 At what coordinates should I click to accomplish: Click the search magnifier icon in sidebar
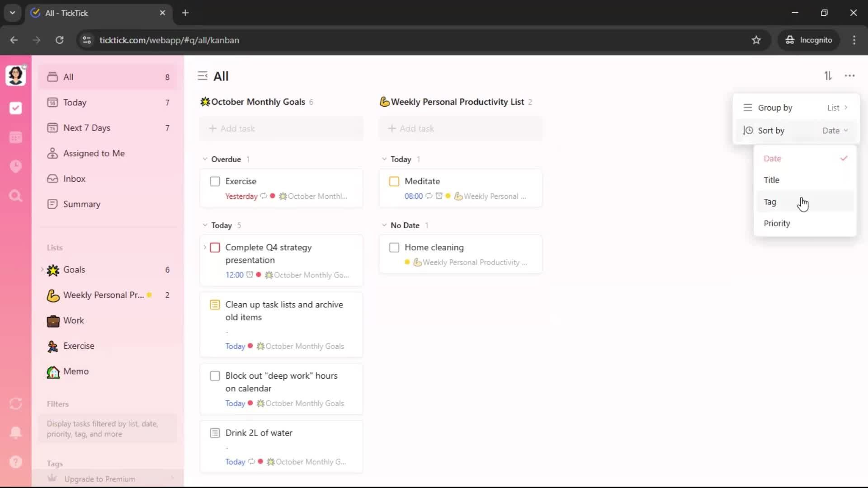point(16,196)
